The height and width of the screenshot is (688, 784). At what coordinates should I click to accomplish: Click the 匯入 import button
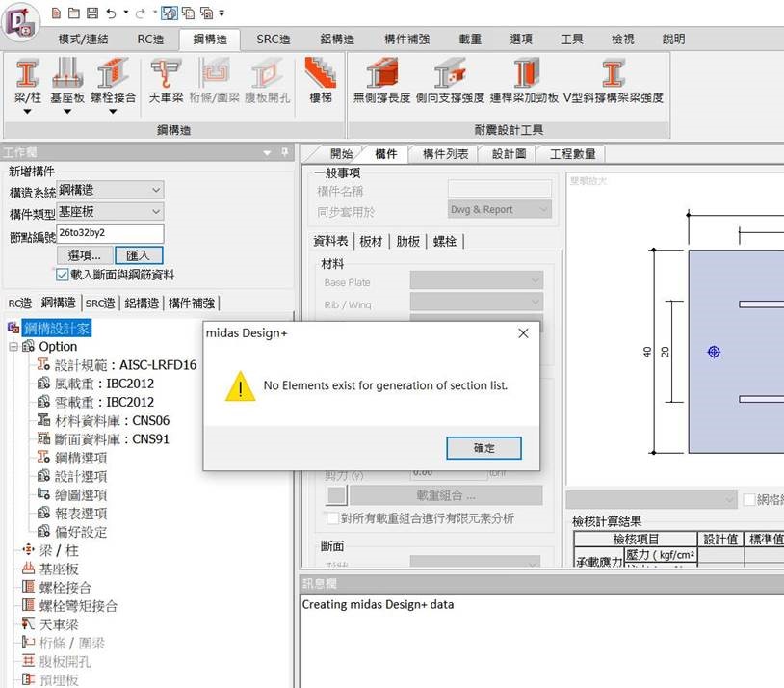coord(139,255)
